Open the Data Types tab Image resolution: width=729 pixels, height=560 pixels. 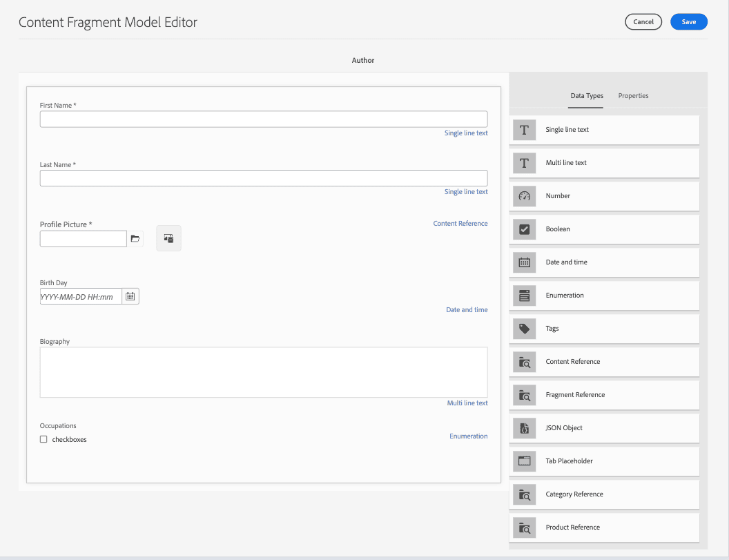(586, 96)
